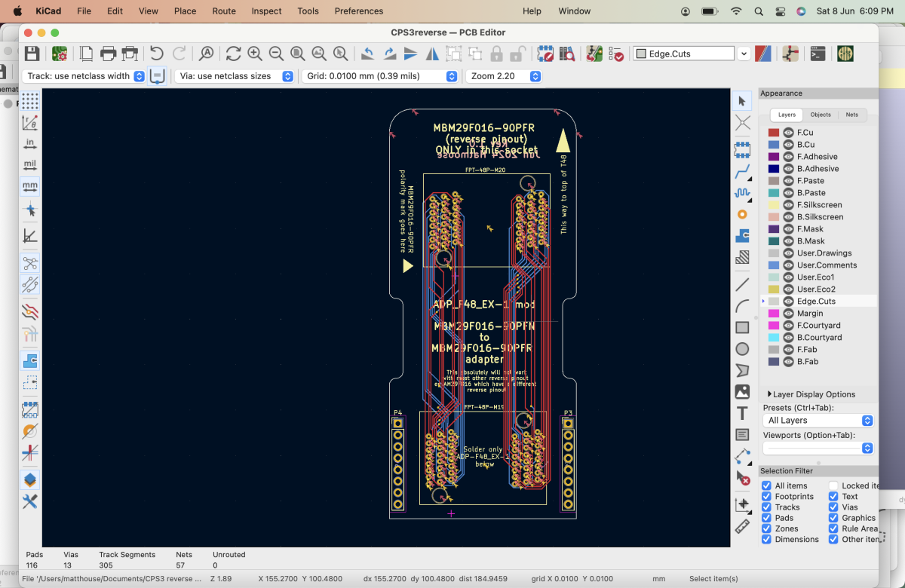Click the red F.Cu color swatch
The height and width of the screenshot is (588, 905).
774,133
